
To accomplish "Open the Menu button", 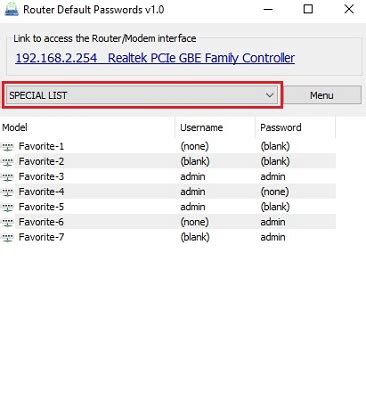I will 322,95.
